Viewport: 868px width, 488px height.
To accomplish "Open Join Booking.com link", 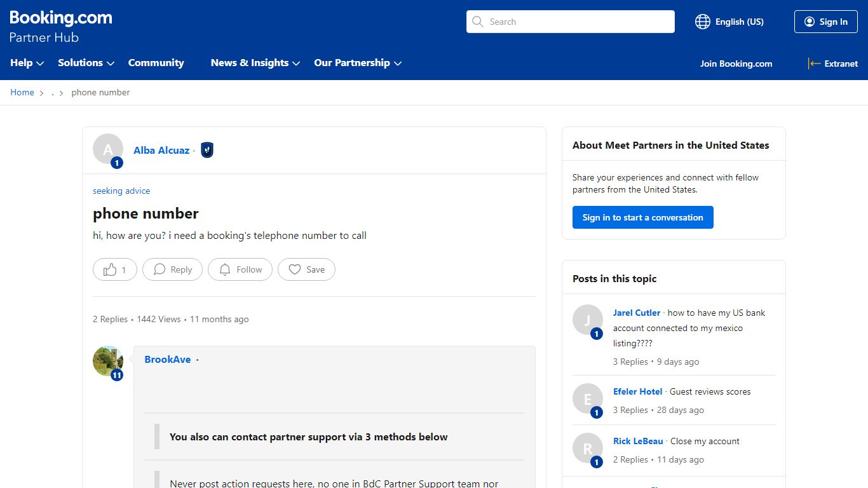I will click(x=736, y=64).
